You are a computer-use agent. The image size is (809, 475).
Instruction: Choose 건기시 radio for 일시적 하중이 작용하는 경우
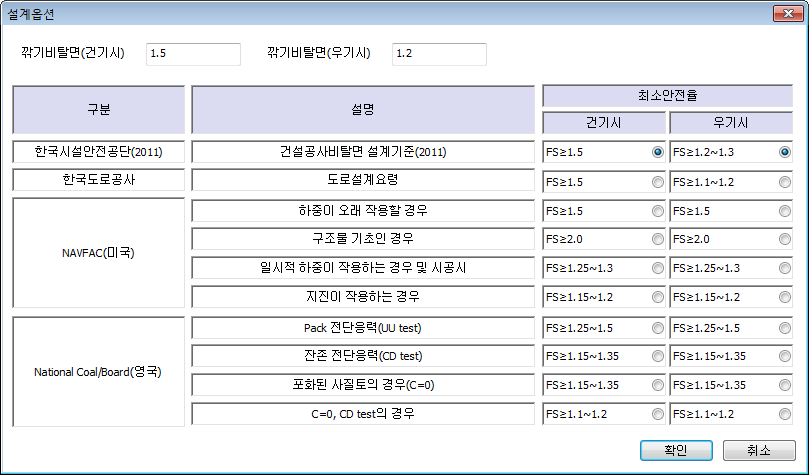(x=657, y=269)
